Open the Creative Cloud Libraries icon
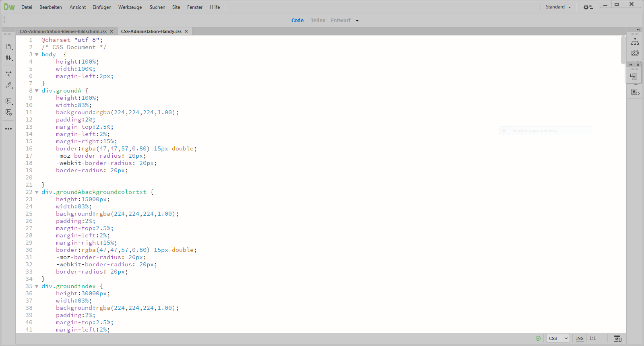Screen dimensions: 644x346 coord(635,53)
